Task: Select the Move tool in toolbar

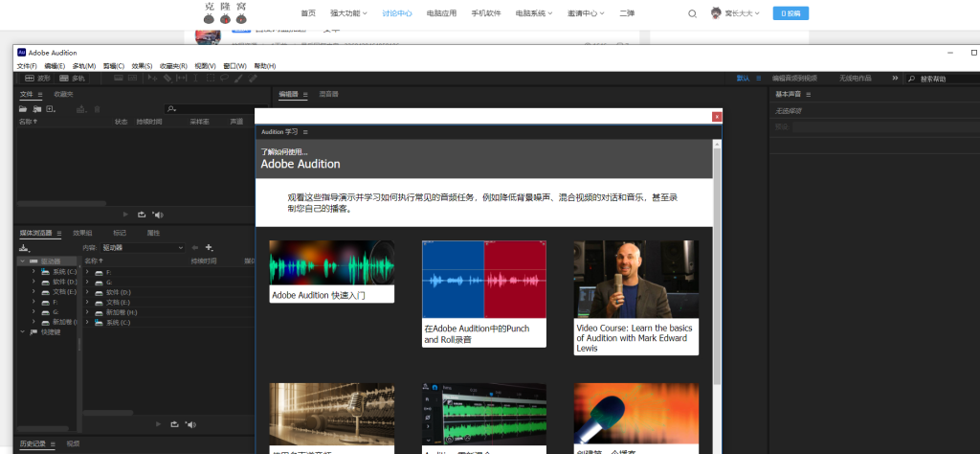Action: [152, 79]
